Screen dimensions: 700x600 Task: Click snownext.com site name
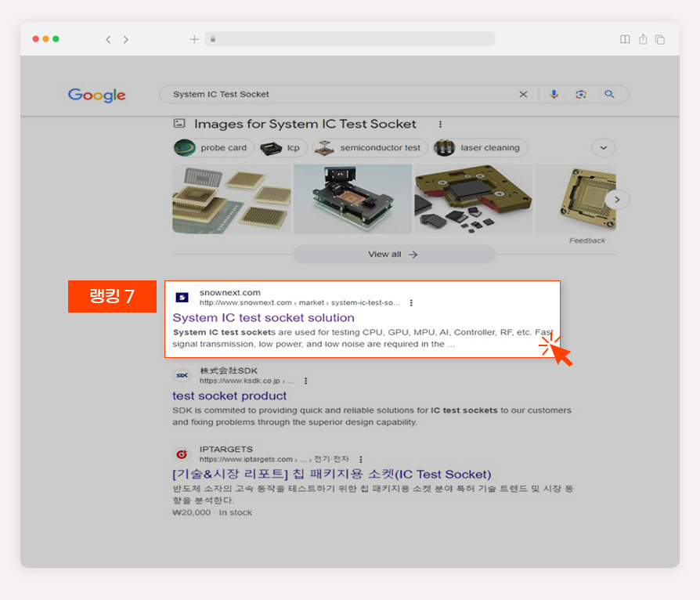[230, 293]
